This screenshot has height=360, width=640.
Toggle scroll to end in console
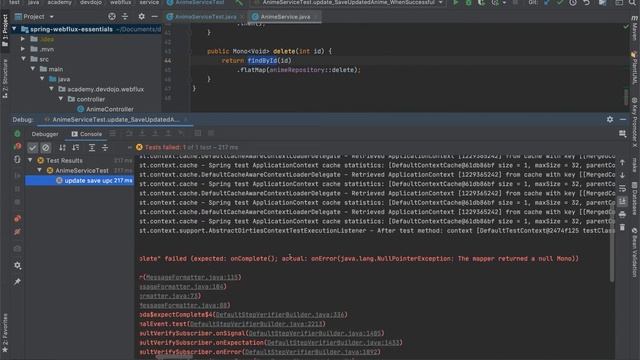(x=622, y=201)
